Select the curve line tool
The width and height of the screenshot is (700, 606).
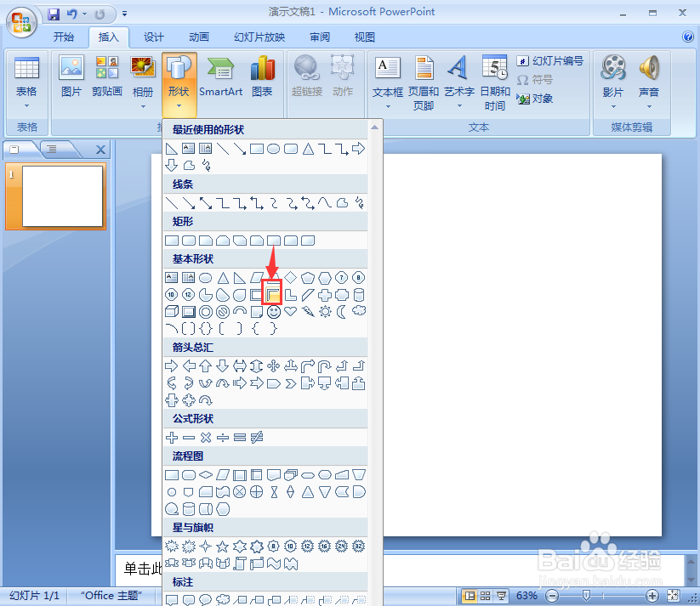click(325, 203)
